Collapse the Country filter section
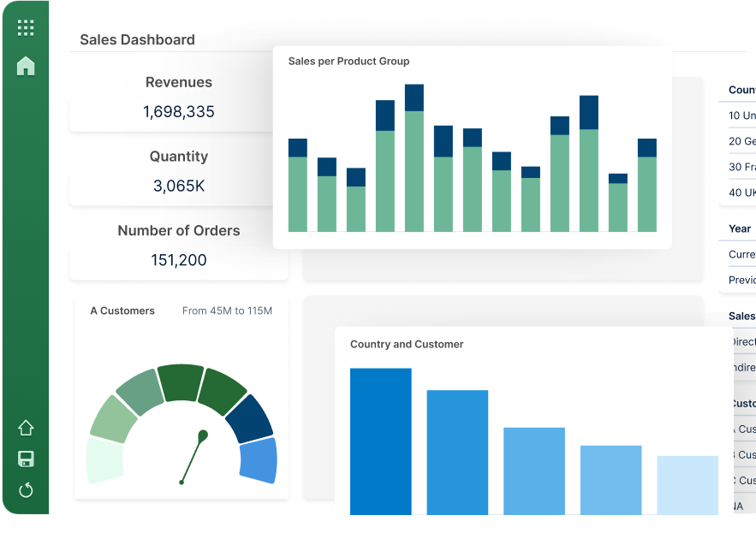Viewport: 756px width, 533px height. point(741,90)
